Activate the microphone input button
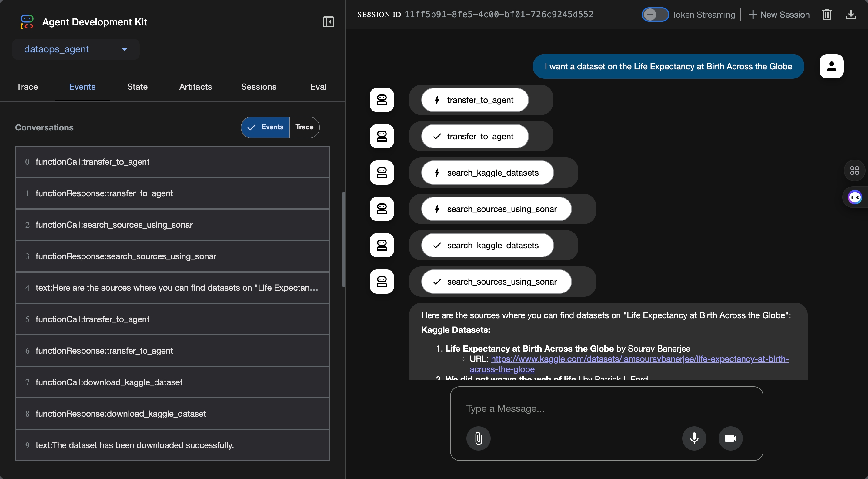868x479 pixels. [x=694, y=438]
